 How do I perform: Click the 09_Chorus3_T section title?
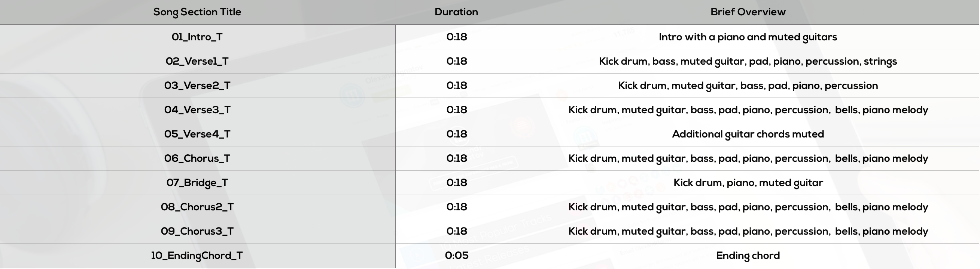coord(197,231)
